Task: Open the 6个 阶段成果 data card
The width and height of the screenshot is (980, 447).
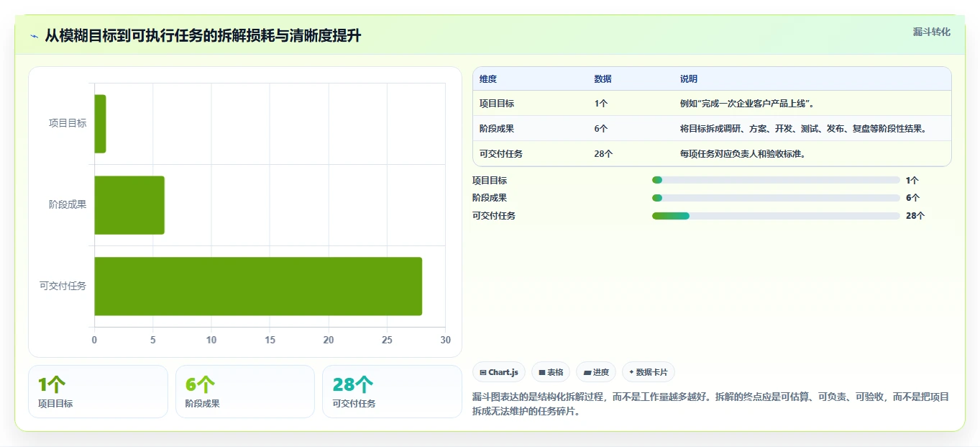Action: pos(245,392)
